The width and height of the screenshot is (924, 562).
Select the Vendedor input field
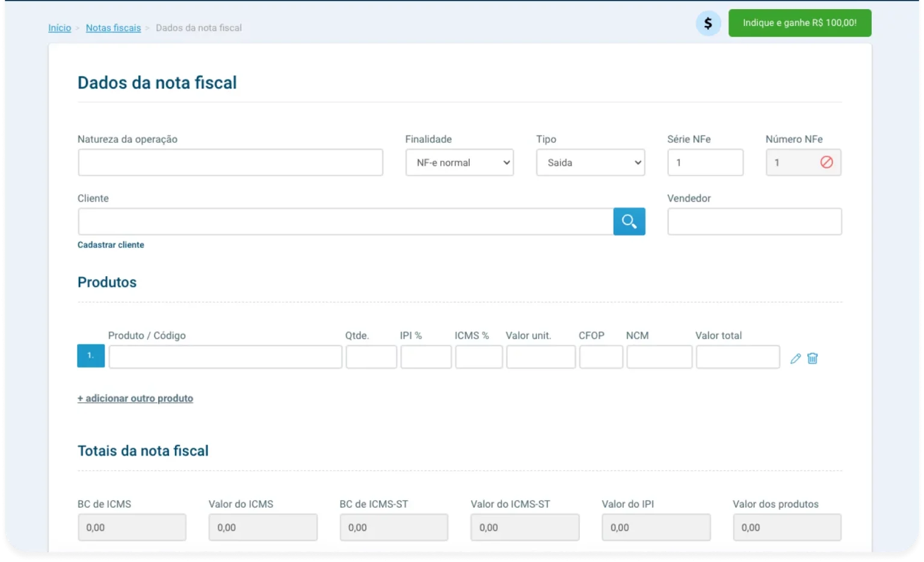click(x=754, y=221)
